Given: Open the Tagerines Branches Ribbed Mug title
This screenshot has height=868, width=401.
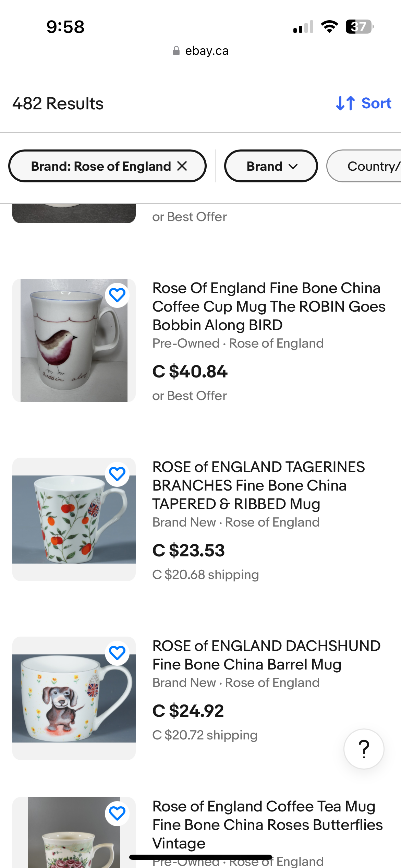Looking at the screenshot, I should tap(258, 485).
